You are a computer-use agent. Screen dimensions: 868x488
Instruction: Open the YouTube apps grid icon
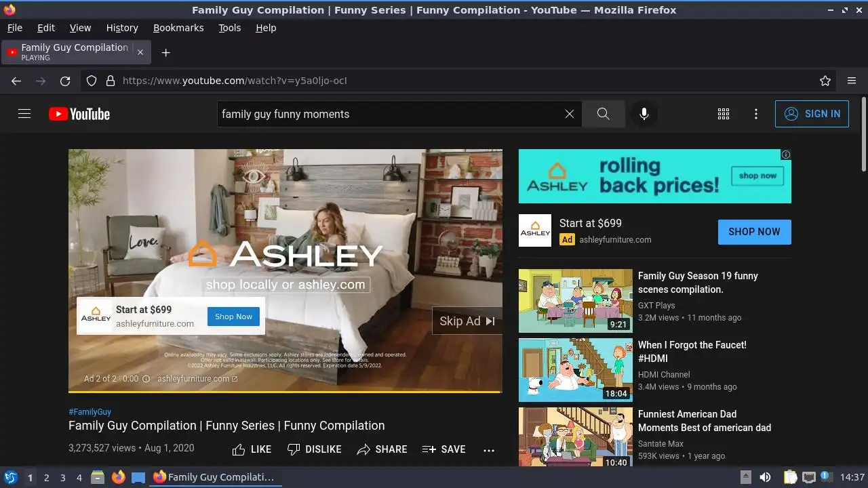[x=724, y=114]
